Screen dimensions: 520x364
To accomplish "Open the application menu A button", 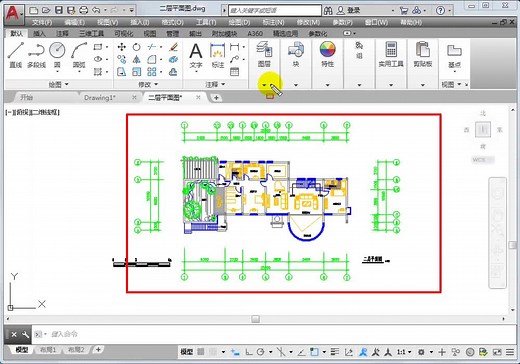I will 14,14.
